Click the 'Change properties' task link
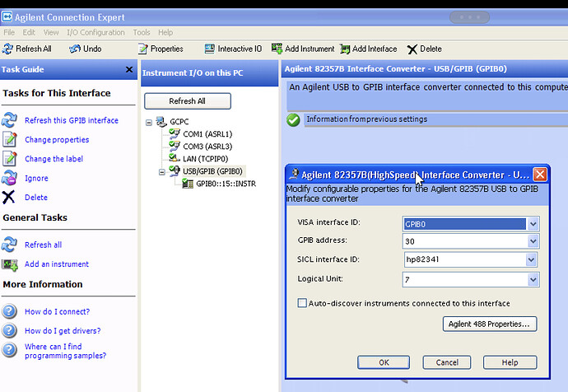Screen dimensions: 568x392 tap(57, 139)
